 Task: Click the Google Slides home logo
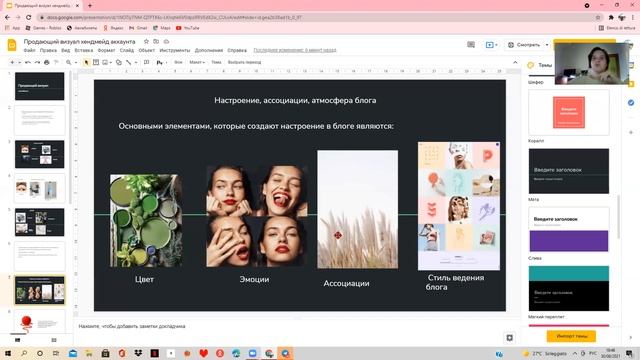point(12,45)
